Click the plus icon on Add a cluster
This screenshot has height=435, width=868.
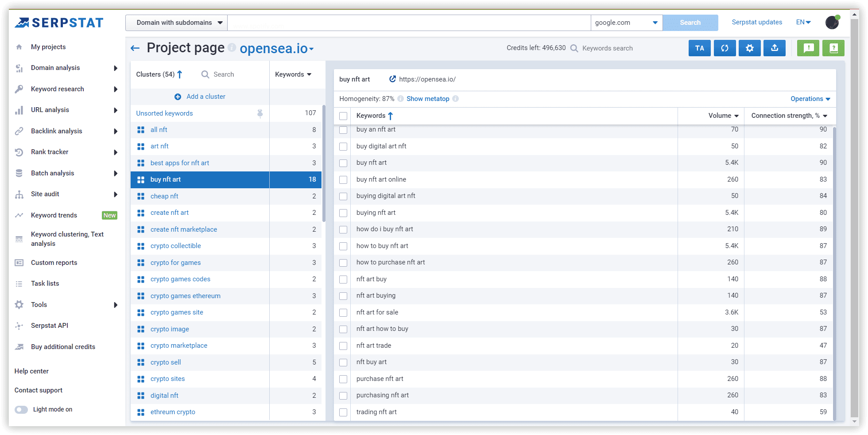pos(178,97)
